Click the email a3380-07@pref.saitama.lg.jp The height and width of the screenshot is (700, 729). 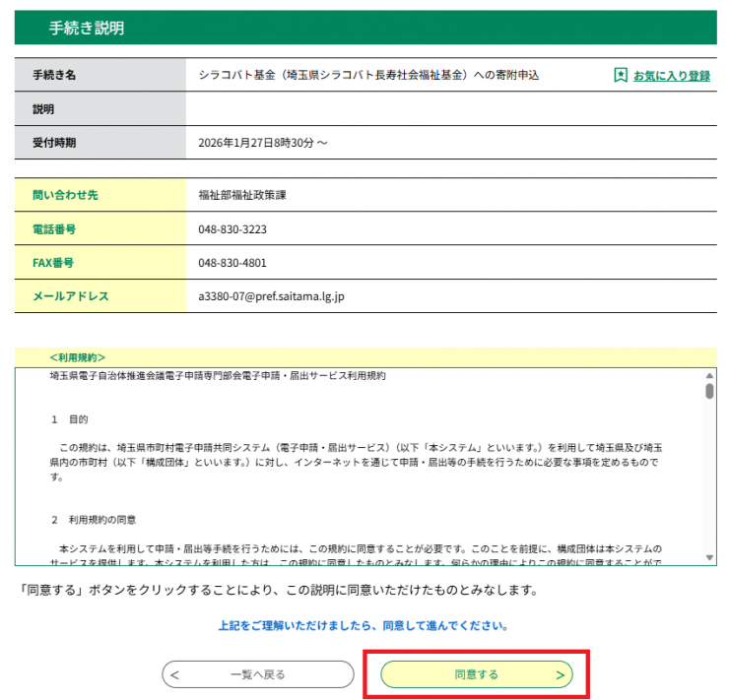coord(271,295)
